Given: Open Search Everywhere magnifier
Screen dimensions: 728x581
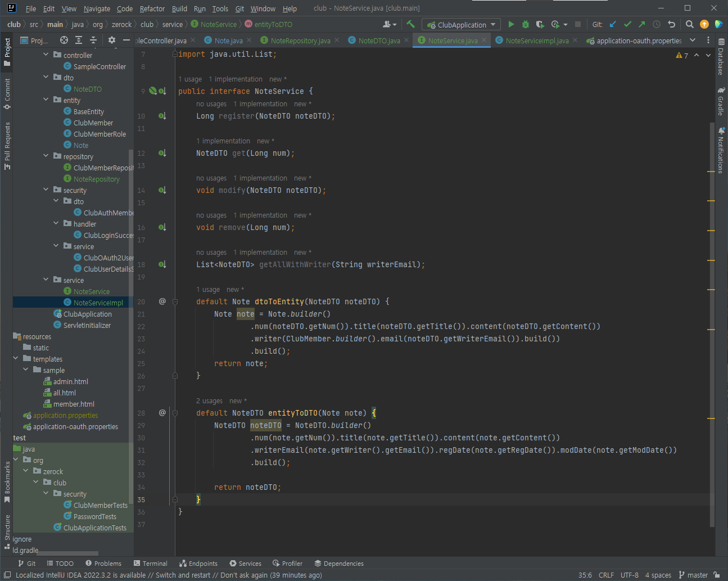Looking at the screenshot, I should (690, 24).
